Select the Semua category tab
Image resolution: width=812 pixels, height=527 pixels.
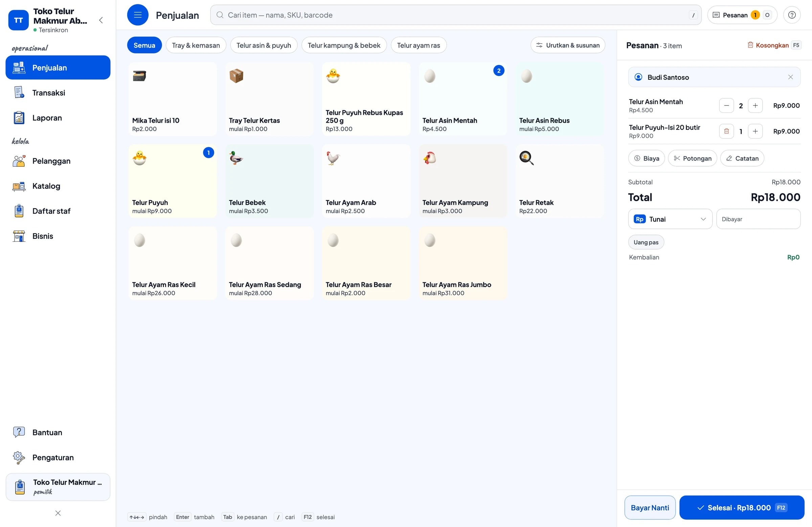[144, 45]
